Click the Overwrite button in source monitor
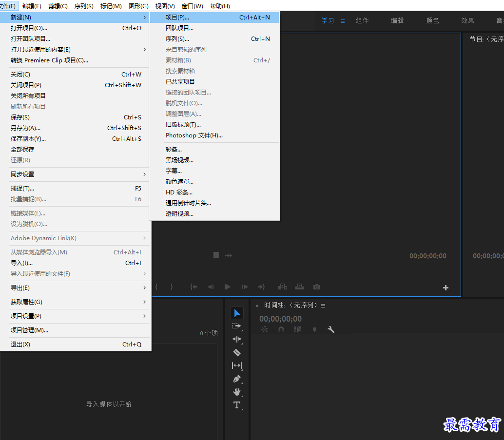 click(300, 287)
